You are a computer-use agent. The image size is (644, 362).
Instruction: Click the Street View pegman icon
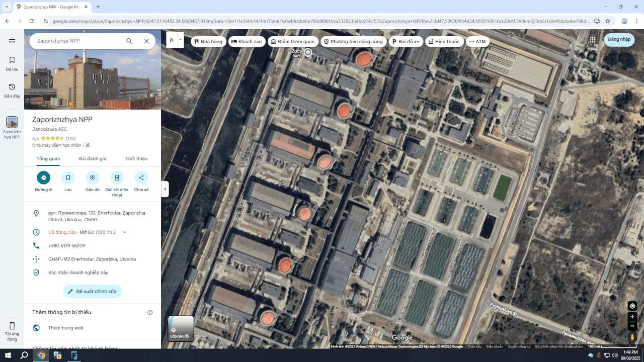coord(632,337)
